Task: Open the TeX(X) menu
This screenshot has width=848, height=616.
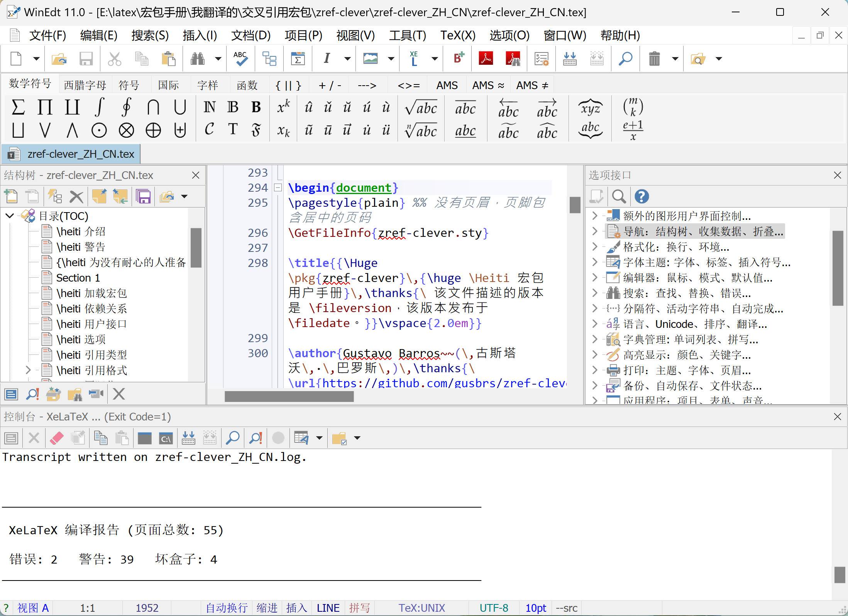Action: 458,35
